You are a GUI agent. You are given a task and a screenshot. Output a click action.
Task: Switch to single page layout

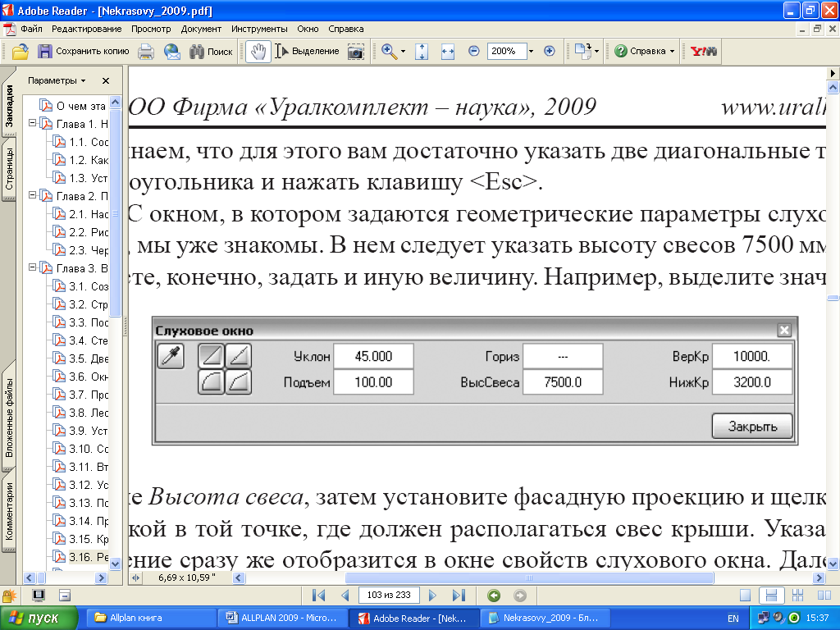click(x=745, y=596)
